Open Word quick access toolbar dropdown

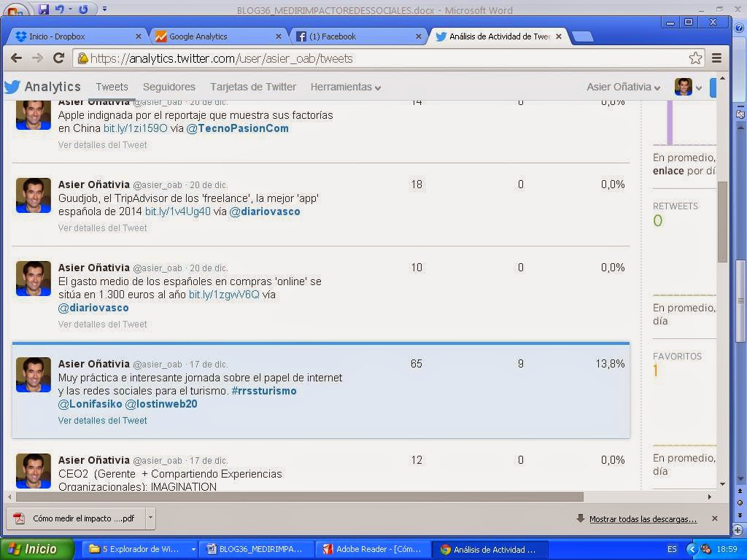(105, 9)
